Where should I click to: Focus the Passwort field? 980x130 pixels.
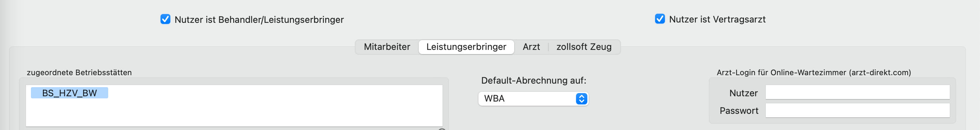(x=857, y=110)
